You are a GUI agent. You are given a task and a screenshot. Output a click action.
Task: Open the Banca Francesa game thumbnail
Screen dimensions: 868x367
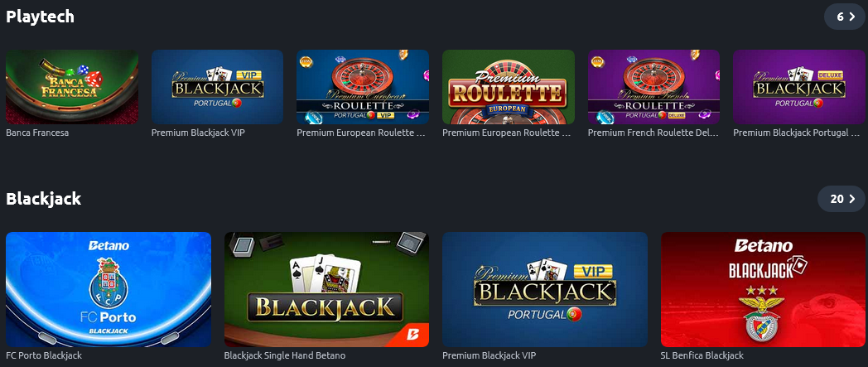(72, 87)
